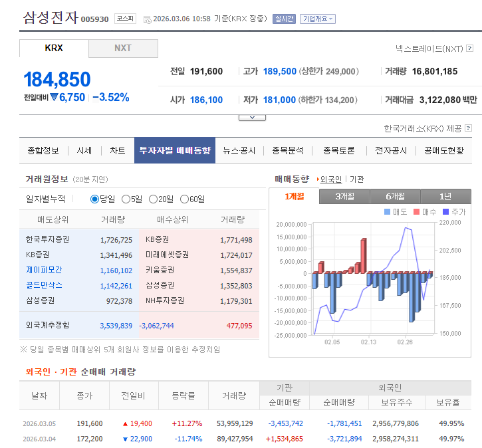Click the 주가 legend square icon

click(x=446, y=211)
